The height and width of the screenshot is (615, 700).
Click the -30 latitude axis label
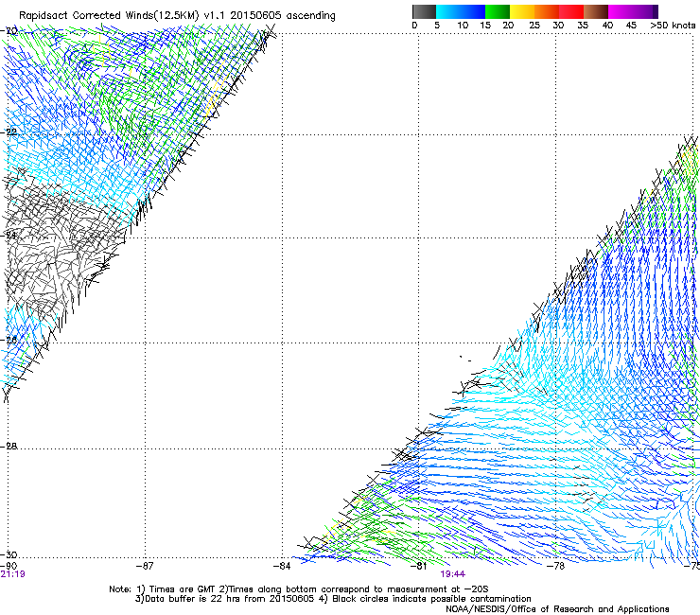(x=9, y=554)
